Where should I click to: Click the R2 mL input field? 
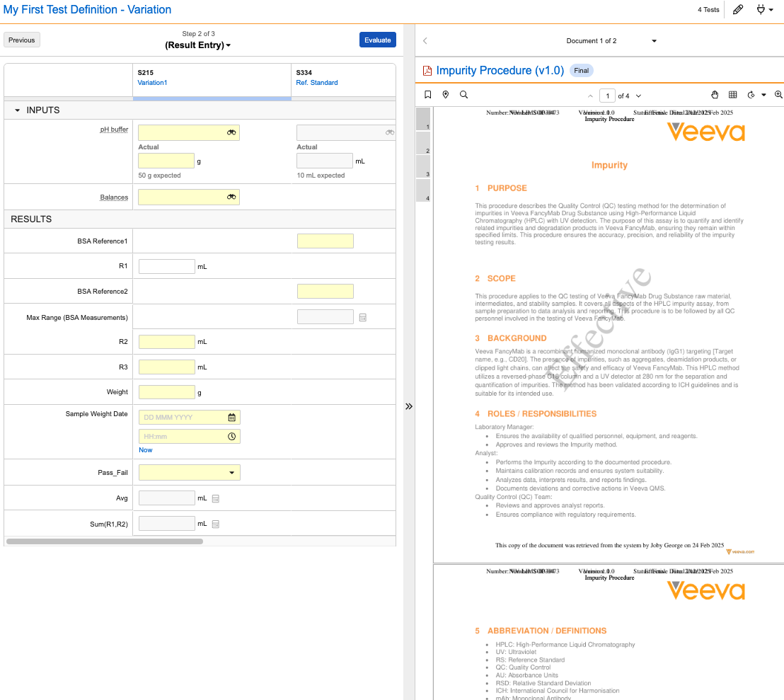166,342
